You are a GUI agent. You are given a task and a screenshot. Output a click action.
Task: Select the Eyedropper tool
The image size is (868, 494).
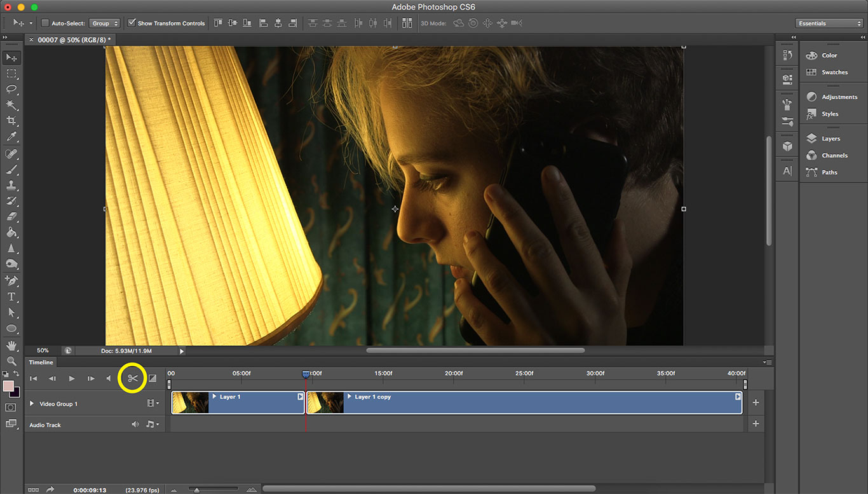[11, 137]
